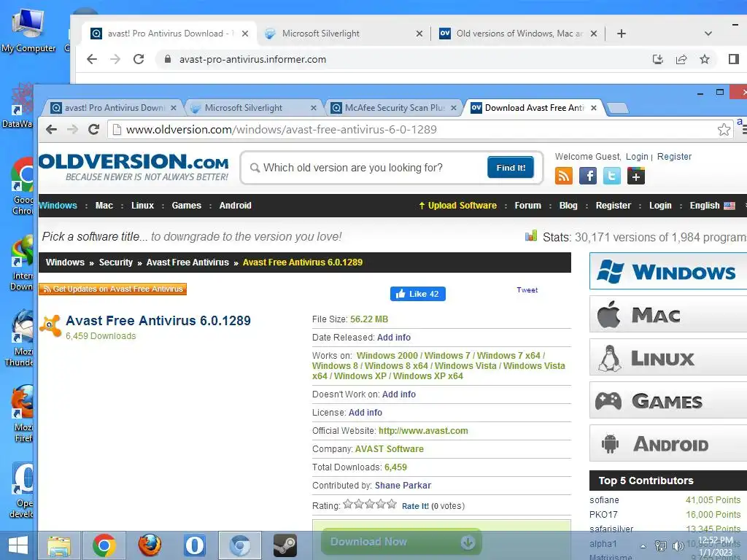The height and width of the screenshot is (560, 747).
Task: Select Mac in the navigation bar
Action: pos(104,205)
